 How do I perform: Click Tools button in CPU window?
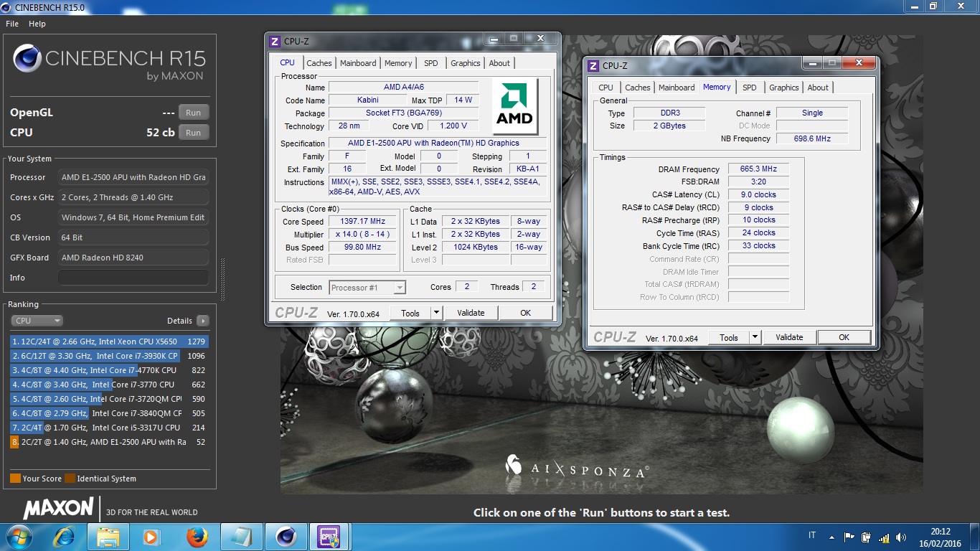point(410,313)
